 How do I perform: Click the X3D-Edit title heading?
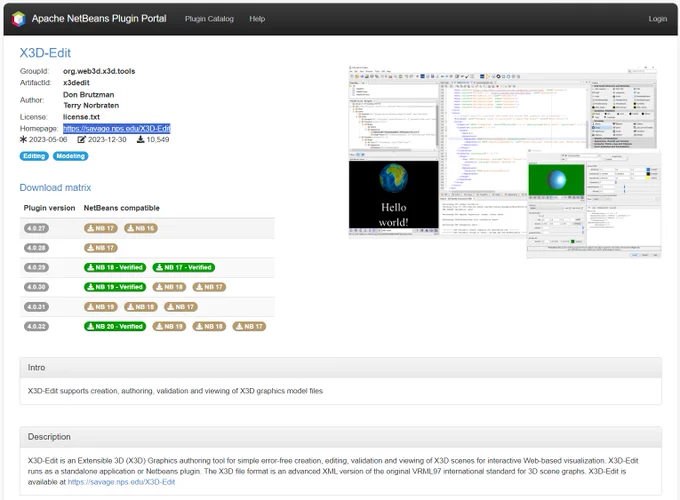[45, 53]
